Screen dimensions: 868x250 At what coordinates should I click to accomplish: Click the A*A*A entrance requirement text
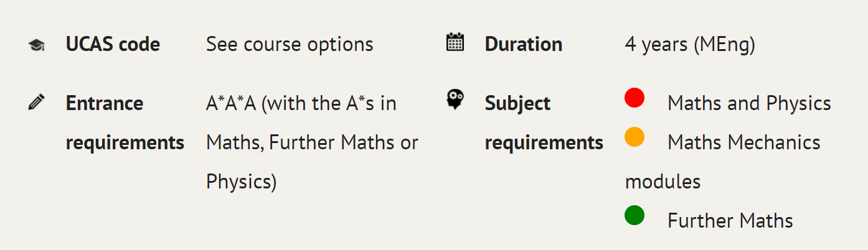coord(301,103)
